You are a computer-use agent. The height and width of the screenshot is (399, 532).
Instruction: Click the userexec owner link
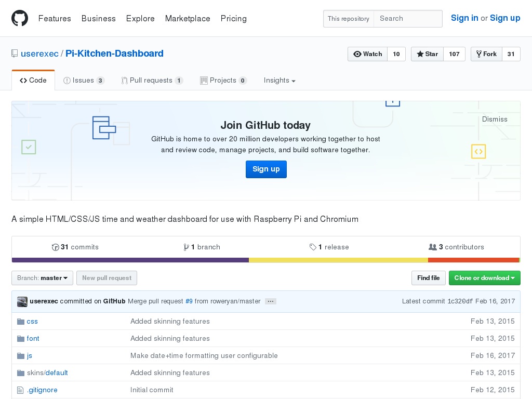(x=39, y=54)
